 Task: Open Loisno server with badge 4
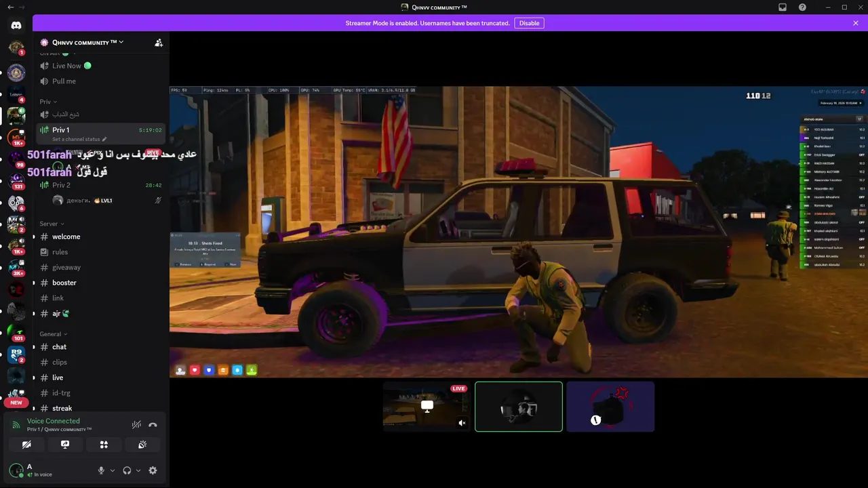coord(16,94)
